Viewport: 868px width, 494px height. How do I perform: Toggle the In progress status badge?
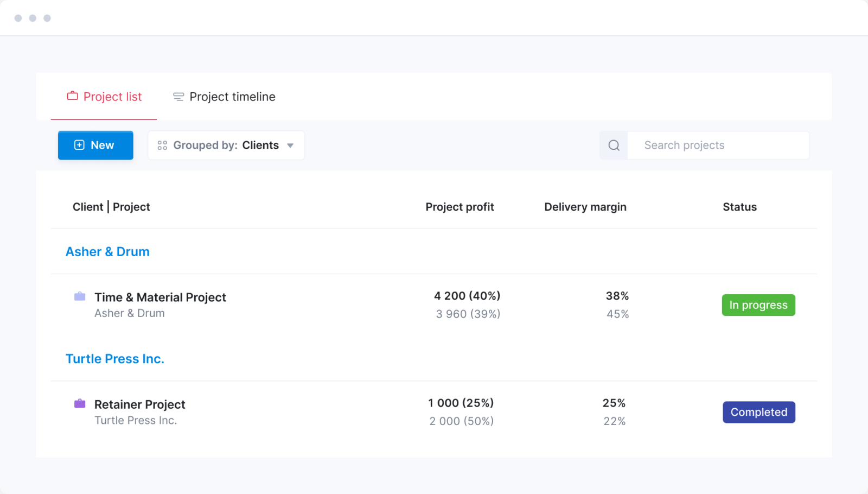(x=758, y=305)
